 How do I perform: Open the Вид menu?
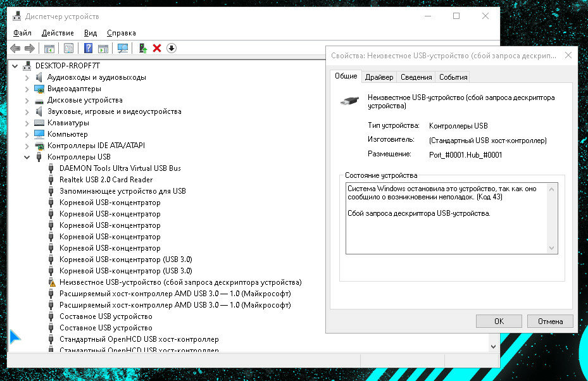pyautogui.click(x=91, y=33)
